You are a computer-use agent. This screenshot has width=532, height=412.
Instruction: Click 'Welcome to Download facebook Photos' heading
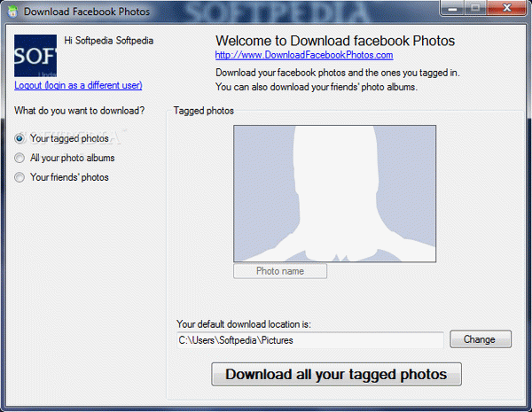[335, 41]
